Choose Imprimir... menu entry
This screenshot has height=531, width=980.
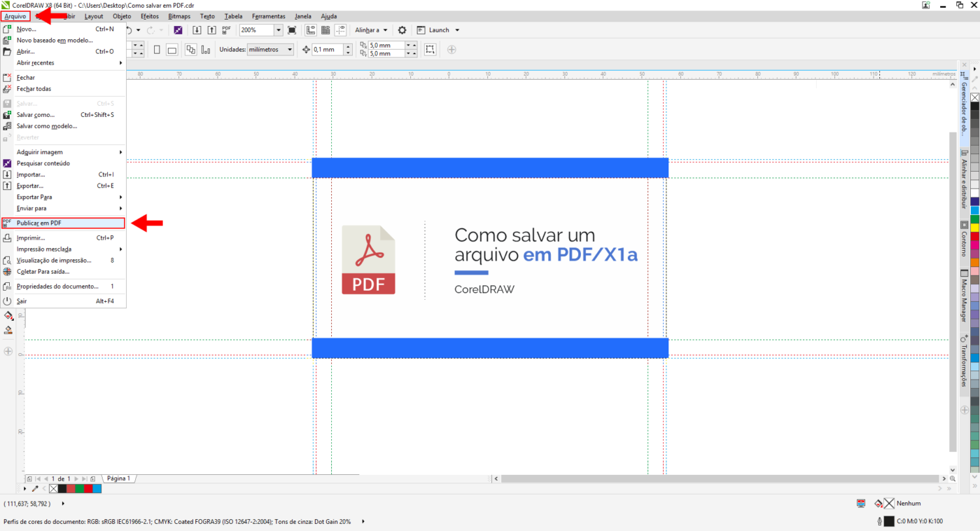click(63, 237)
